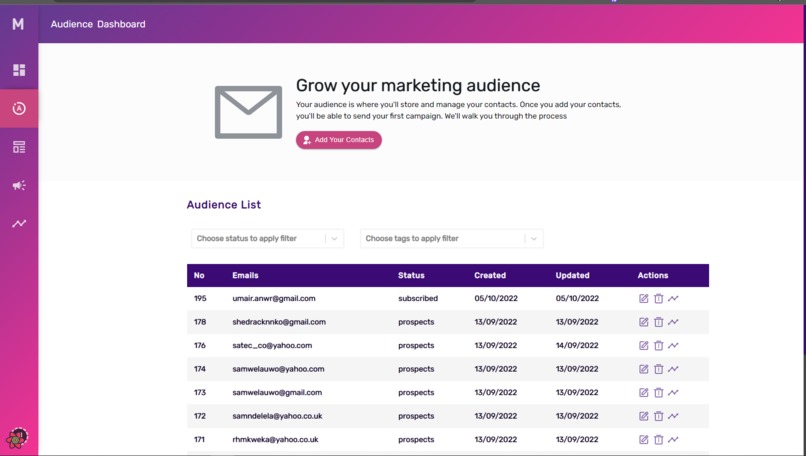Viewport: 806px width, 456px height.
Task: View stats for samwelauwo@yahoo.com
Action: coord(673,369)
